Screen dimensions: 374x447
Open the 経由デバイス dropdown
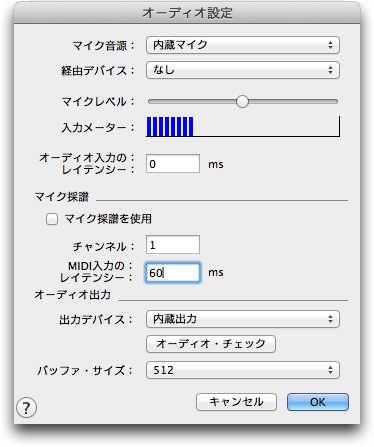pyautogui.click(x=243, y=70)
